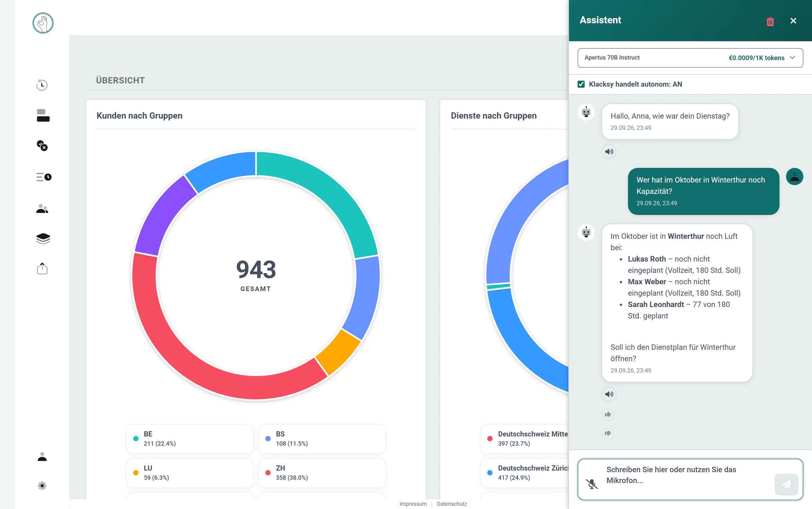
Task: Toggle the BE legend entry
Action: pyautogui.click(x=190, y=439)
